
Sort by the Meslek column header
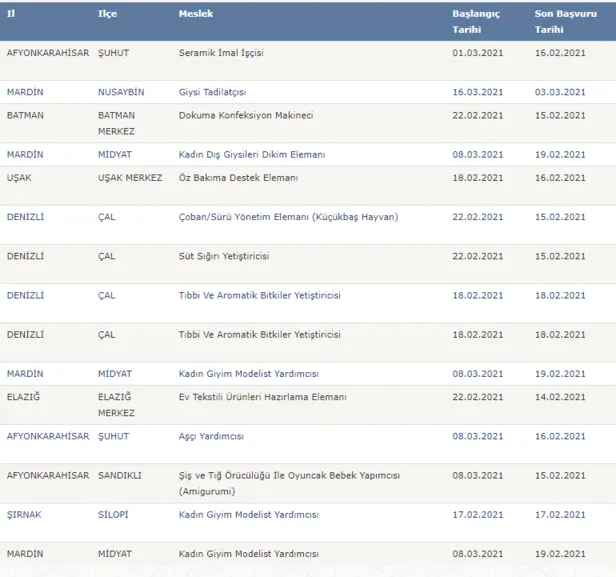pos(196,15)
